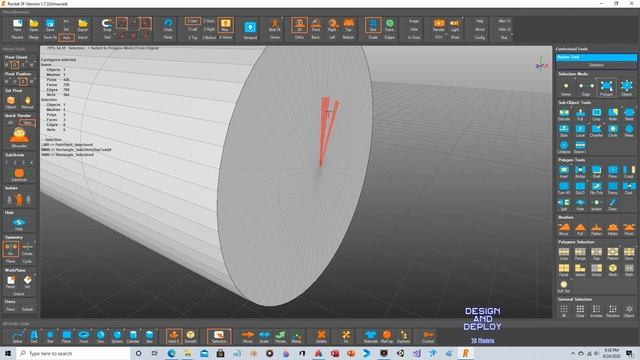Click the Island polygon selection icon
The height and width of the screenshot is (360, 640).
[x=580, y=268]
